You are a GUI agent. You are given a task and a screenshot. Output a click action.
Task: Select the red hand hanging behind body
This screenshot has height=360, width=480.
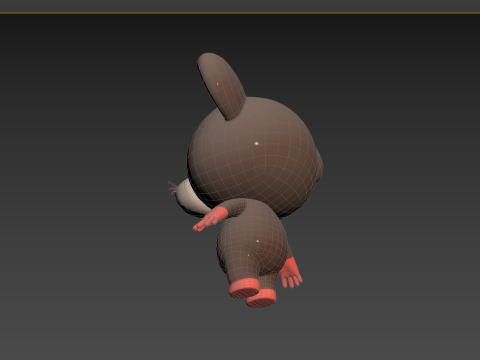[x=291, y=272]
